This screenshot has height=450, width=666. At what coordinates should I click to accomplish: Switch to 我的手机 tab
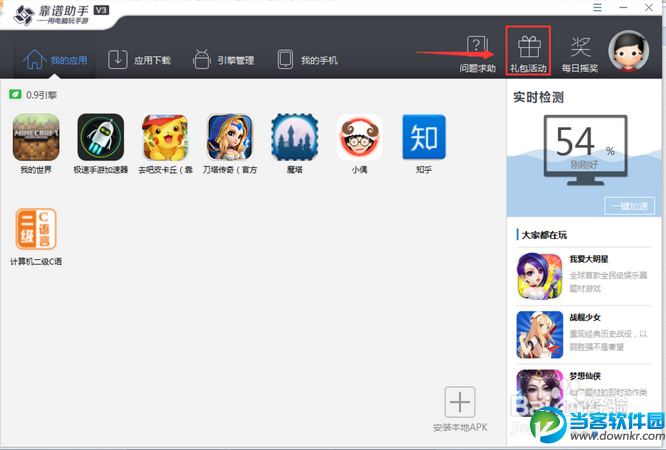point(308,60)
